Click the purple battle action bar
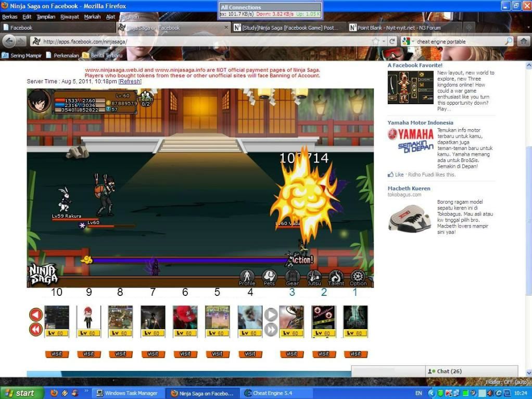Viewport: 532px width, 399px height. click(x=190, y=260)
